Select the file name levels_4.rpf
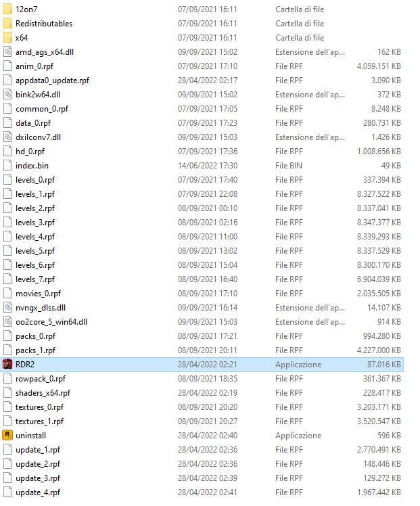 [x=35, y=237]
